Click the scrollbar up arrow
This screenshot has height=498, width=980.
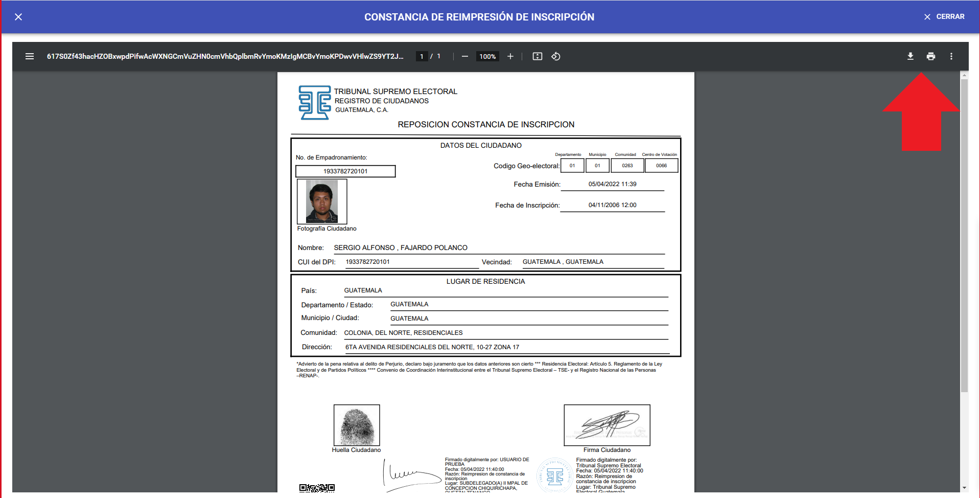click(x=964, y=75)
